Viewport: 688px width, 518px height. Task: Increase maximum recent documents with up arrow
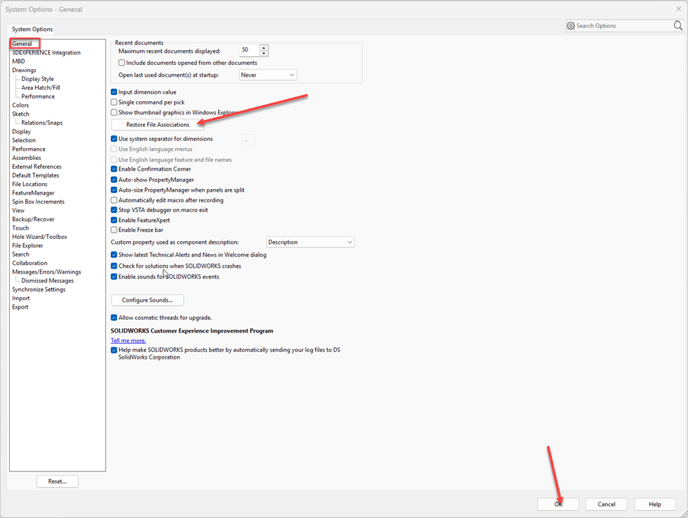point(264,47)
